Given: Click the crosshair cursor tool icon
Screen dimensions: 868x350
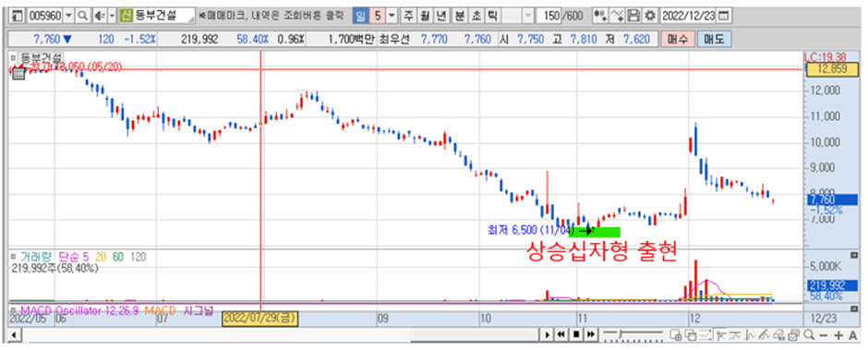Looking at the screenshot, I should (721, 334).
